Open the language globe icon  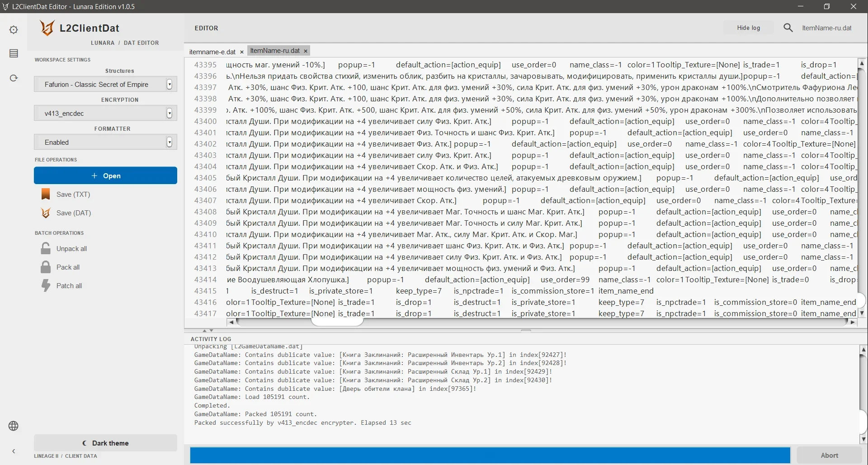[x=14, y=426]
